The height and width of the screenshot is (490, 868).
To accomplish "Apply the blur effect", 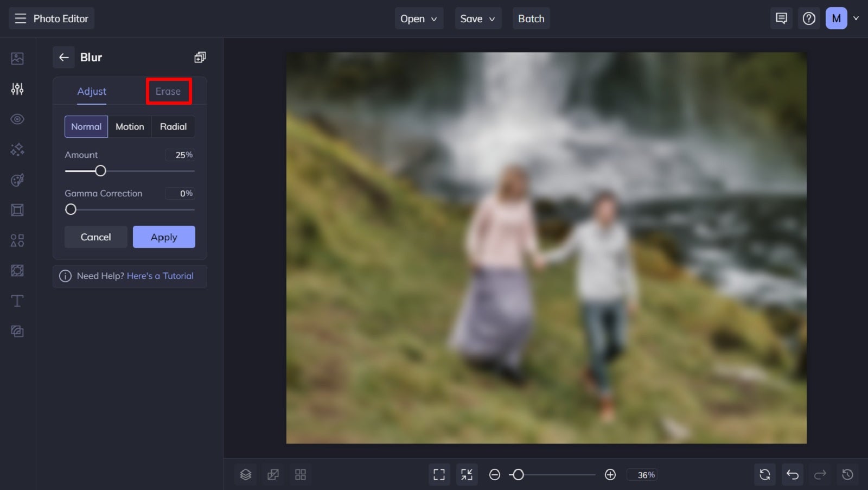I will coord(164,237).
